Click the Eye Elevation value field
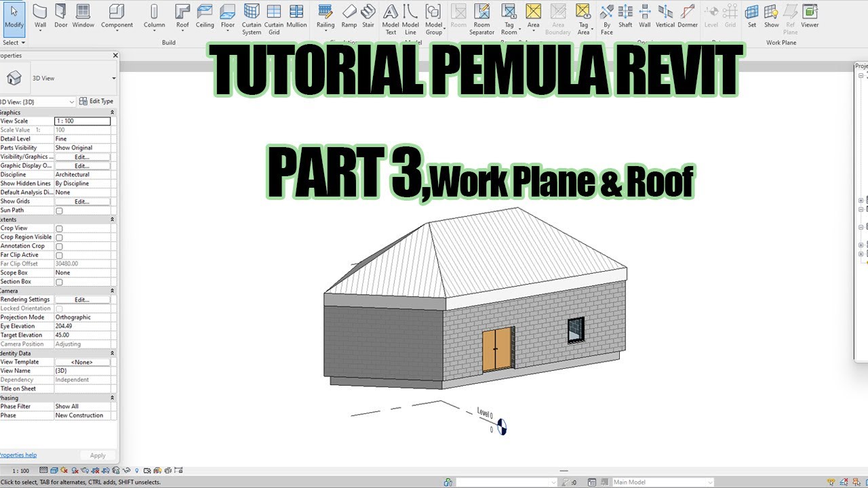This screenshot has height=488, width=868. (82, 326)
